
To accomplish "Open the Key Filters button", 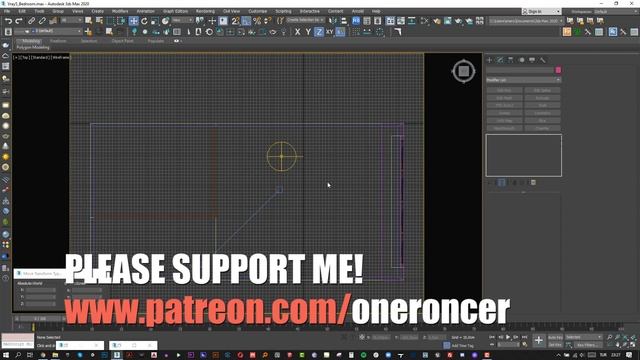I will (x=588, y=345).
